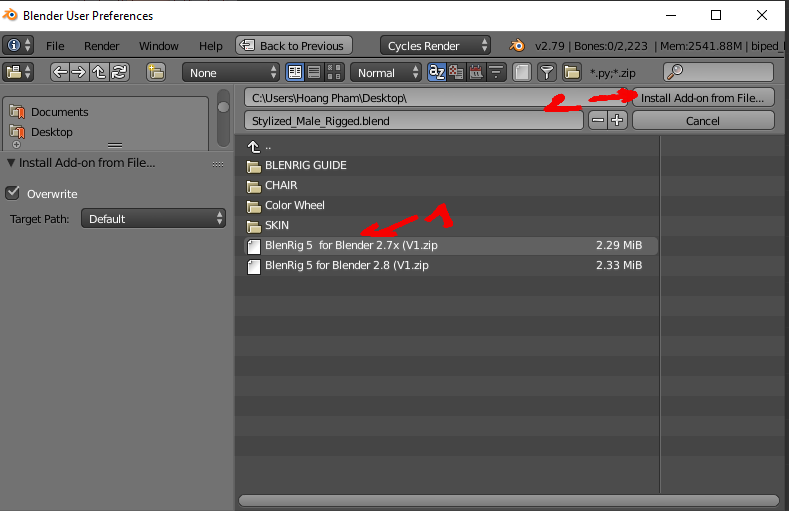Click the panel drag grip dots
This screenshot has width=789, height=511.
click(x=218, y=164)
